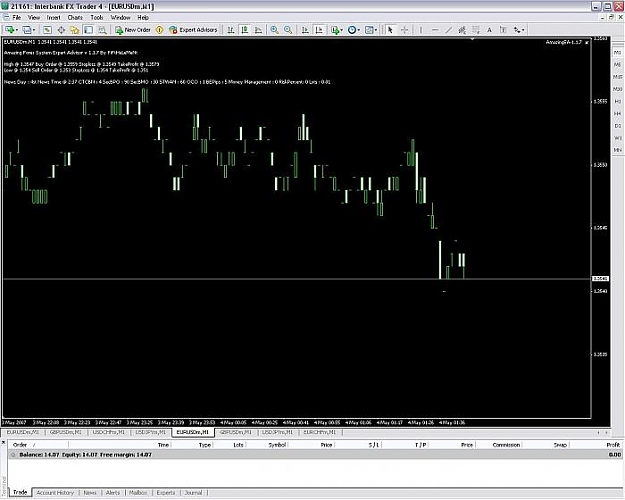Click the New Order button
This screenshot has height=500, width=625.
[x=133, y=30]
